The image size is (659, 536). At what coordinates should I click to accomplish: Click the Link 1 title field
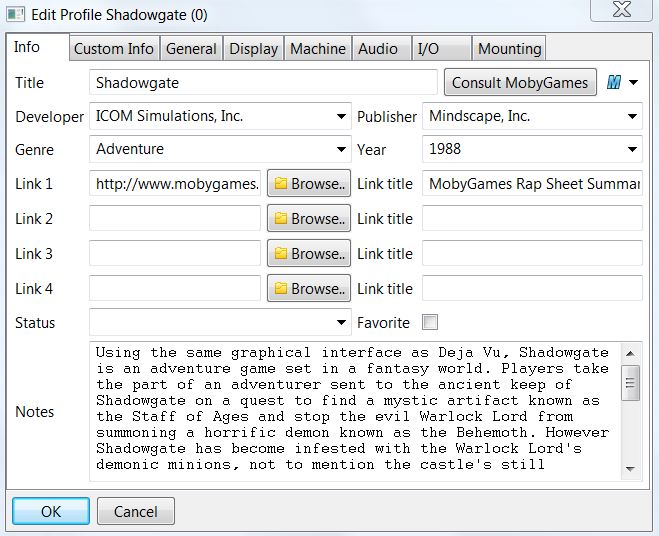coord(532,183)
